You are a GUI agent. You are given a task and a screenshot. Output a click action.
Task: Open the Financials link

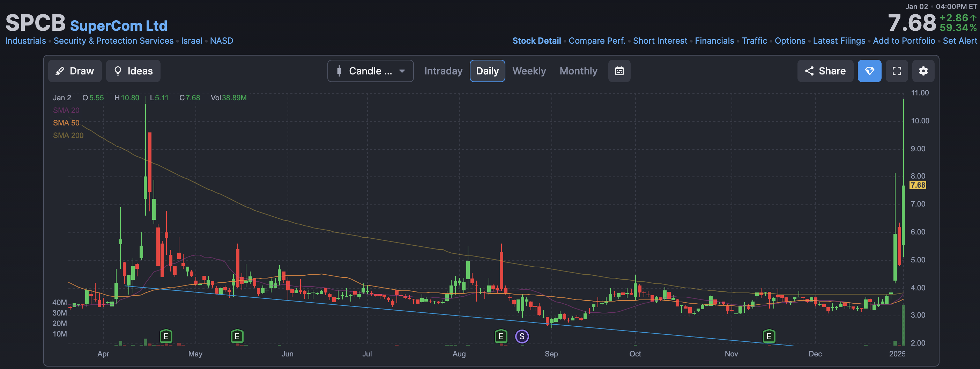(714, 41)
